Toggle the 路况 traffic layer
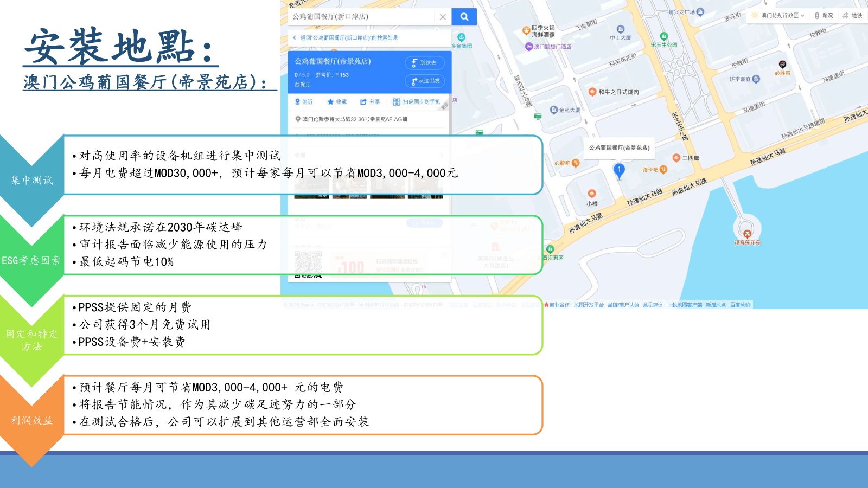The image size is (868, 488). (x=824, y=16)
